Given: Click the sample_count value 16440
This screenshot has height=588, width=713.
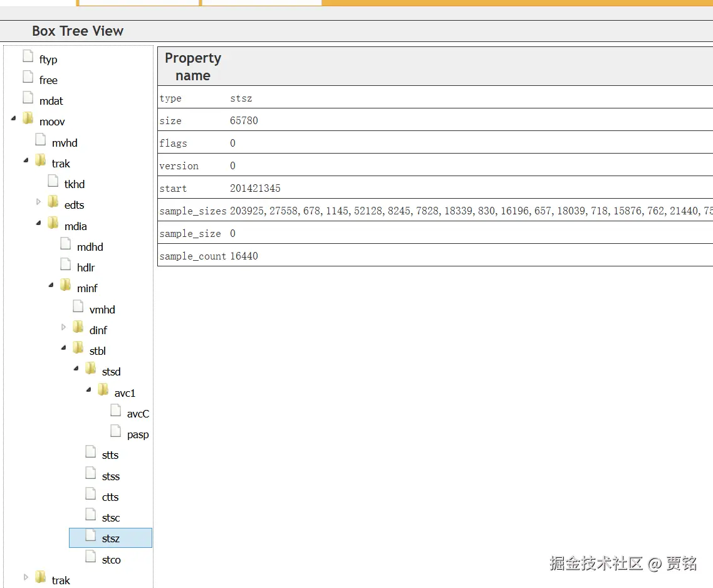Looking at the screenshot, I should (244, 256).
